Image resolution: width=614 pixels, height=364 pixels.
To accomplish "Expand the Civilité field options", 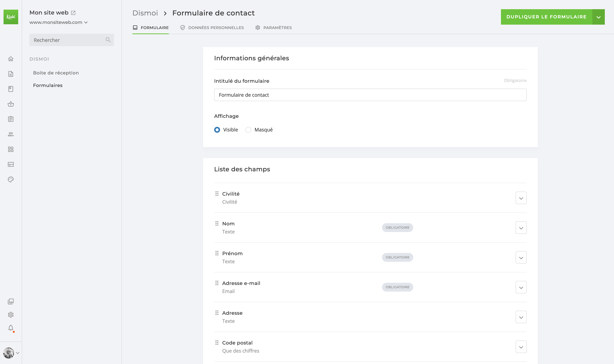I will tap(521, 198).
